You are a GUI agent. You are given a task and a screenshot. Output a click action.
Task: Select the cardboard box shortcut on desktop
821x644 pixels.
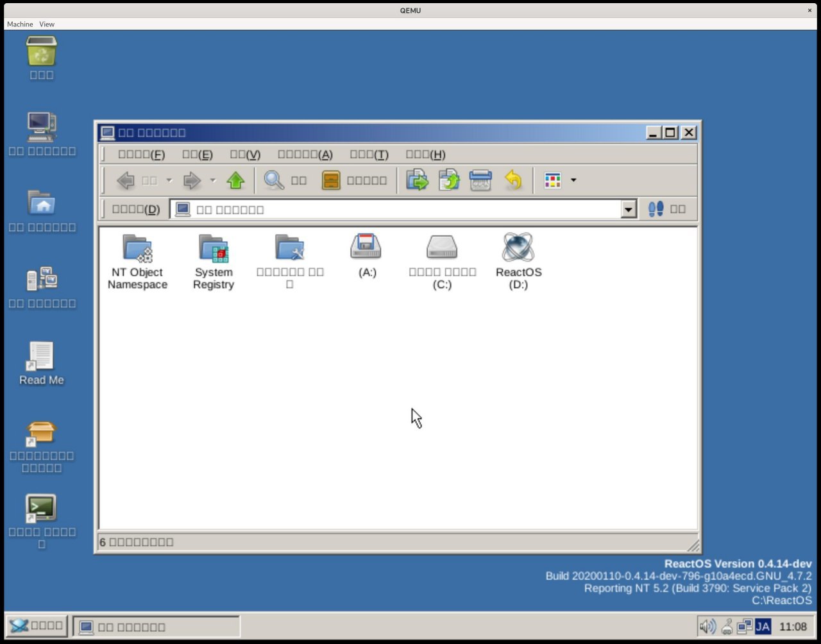tap(42, 446)
